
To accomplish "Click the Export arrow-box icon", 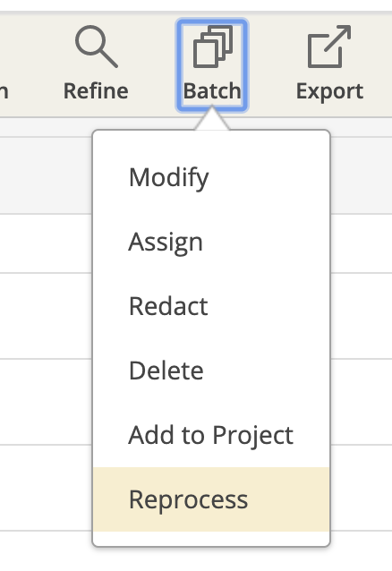I will pyautogui.click(x=329, y=47).
